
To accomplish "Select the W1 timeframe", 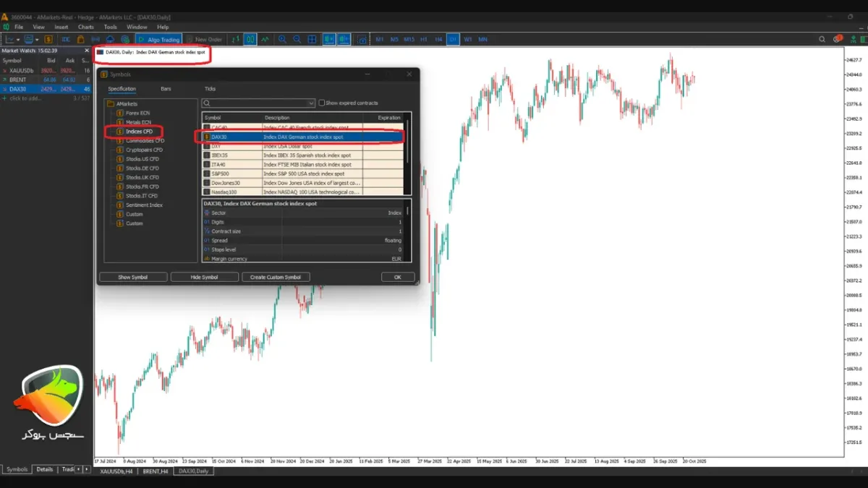I will pos(467,39).
